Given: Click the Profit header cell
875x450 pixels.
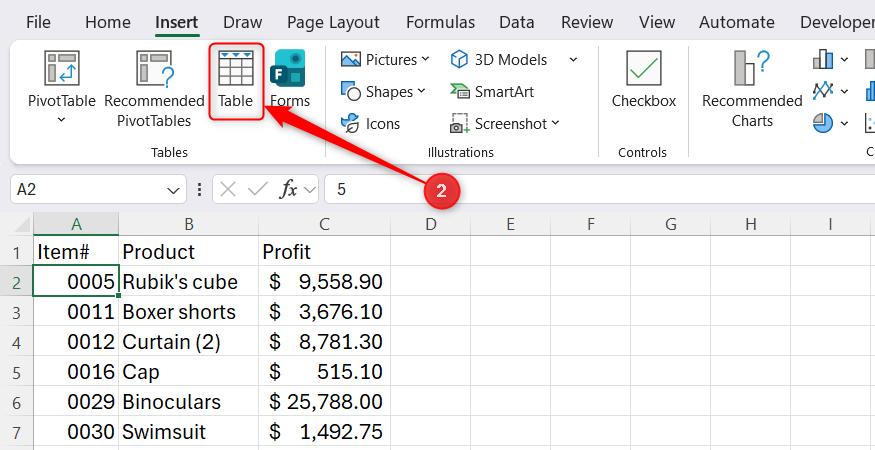Looking at the screenshot, I should [324, 252].
